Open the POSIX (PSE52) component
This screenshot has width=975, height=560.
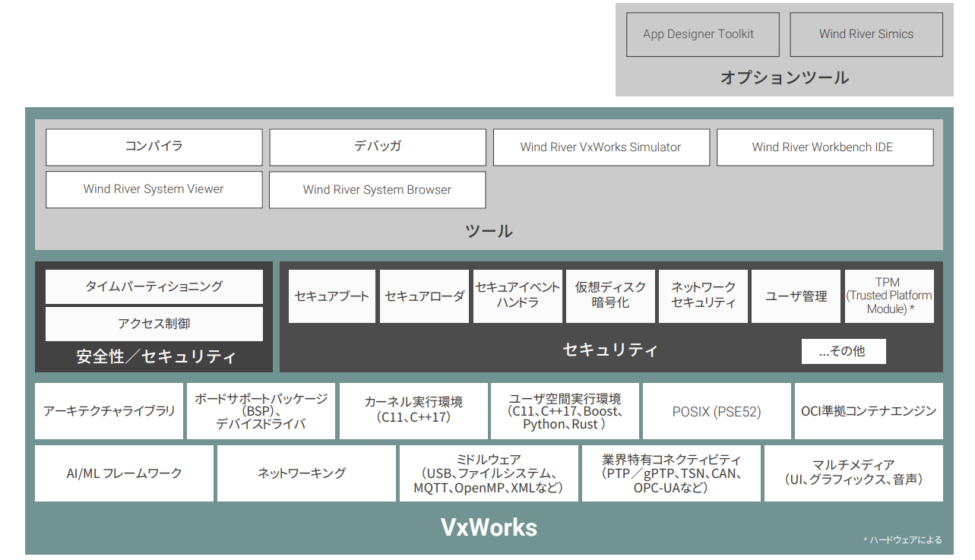tap(717, 410)
